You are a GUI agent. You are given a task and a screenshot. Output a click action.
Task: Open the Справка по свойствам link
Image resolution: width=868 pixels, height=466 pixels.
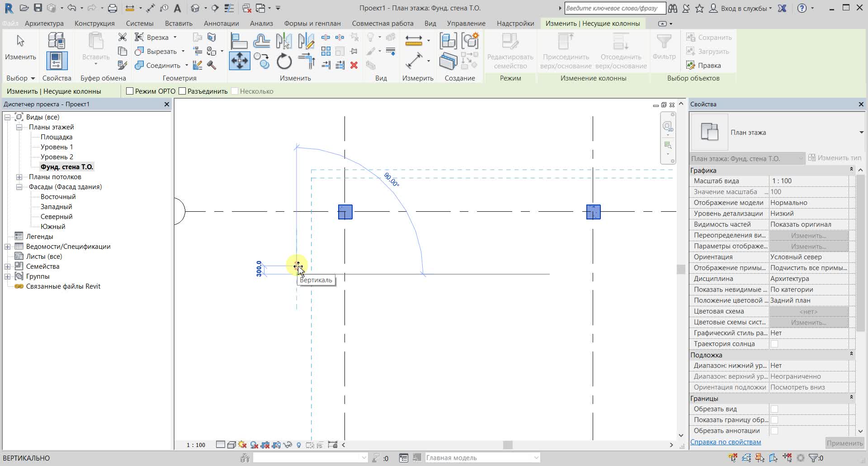click(x=726, y=442)
